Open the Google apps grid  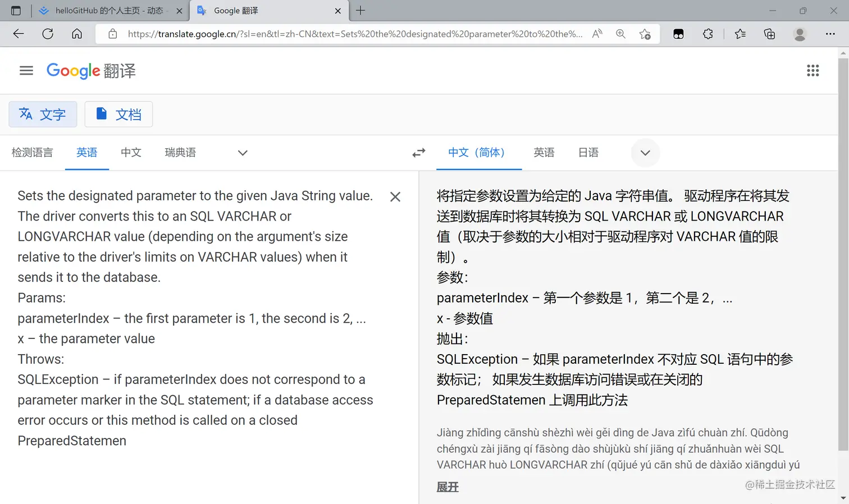click(813, 70)
